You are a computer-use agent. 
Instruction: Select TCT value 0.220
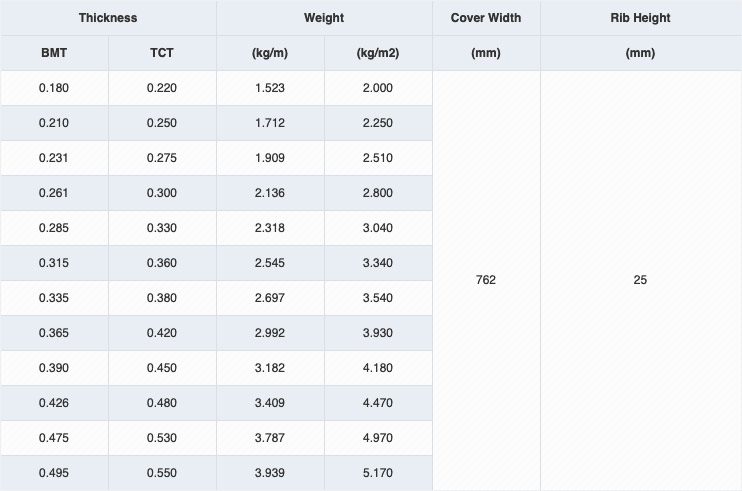coord(162,88)
